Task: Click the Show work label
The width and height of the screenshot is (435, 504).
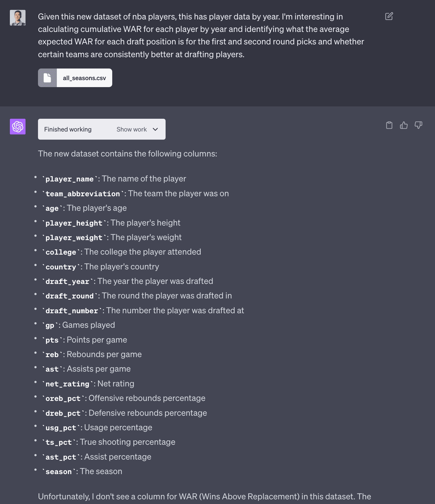Action: tap(132, 129)
